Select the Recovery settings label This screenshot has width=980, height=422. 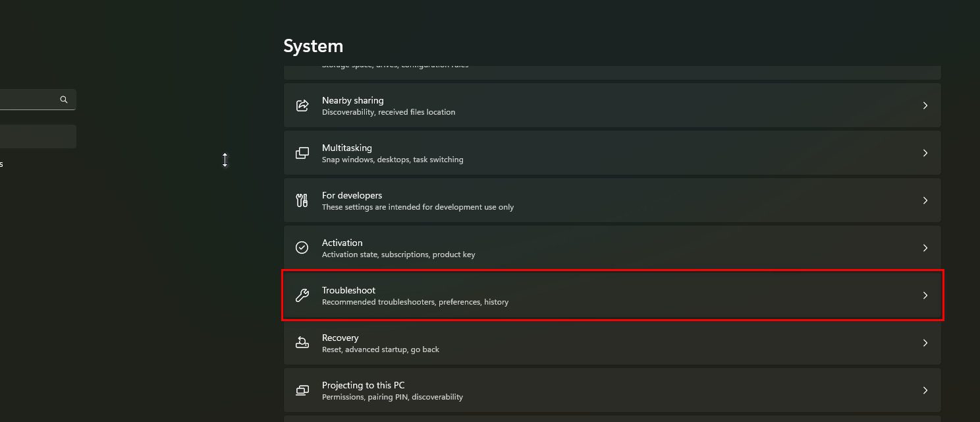click(x=340, y=338)
